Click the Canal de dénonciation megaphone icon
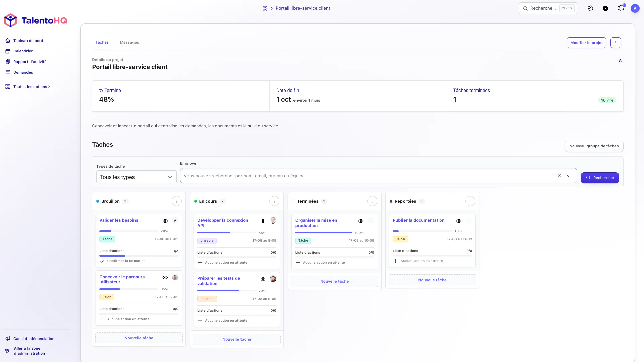 click(8, 339)
